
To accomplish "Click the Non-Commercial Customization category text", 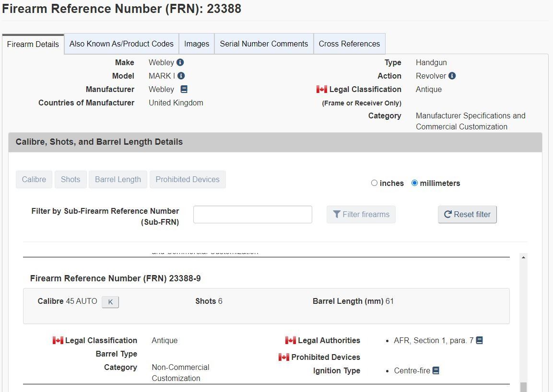I will [180, 373].
